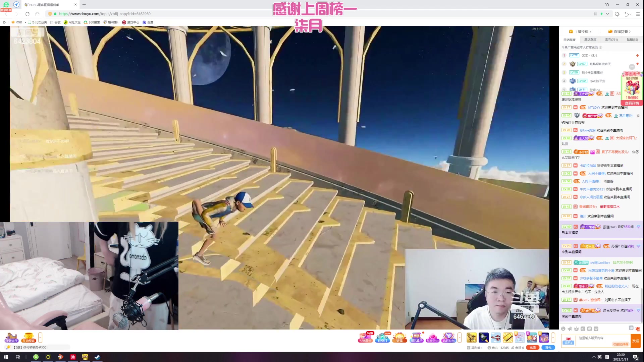
Task: Expand the gift list arrow
Action: pyautogui.click(x=553, y=338)
